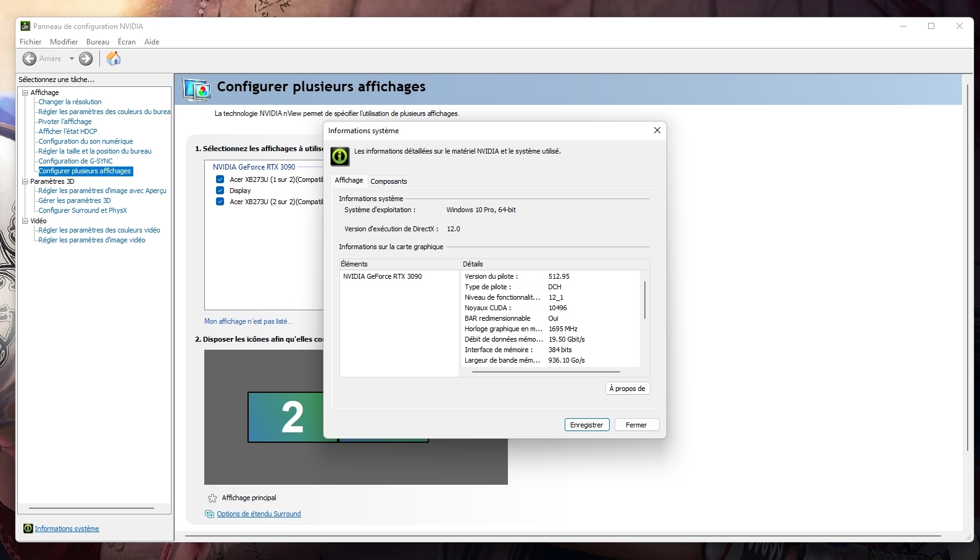Click the Surround options icon
Image resolution: width=980 pixels, height=560 pixels.
pos(209,514)
